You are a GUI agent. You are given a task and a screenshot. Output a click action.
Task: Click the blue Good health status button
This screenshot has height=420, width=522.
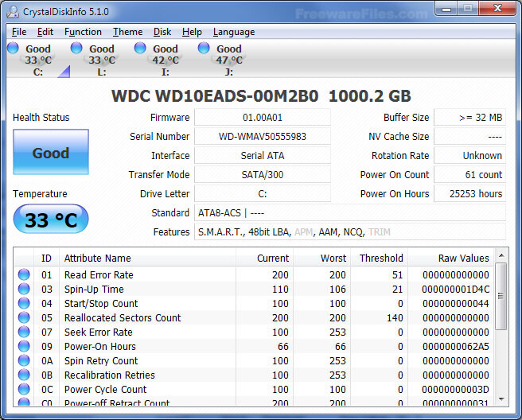(51, 152)
